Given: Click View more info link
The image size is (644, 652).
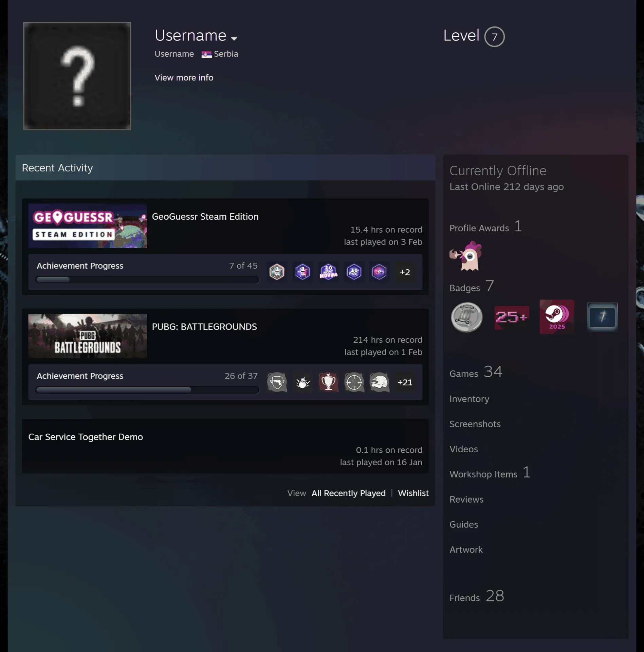Looking at the screenshot, I should pos(184,78).
